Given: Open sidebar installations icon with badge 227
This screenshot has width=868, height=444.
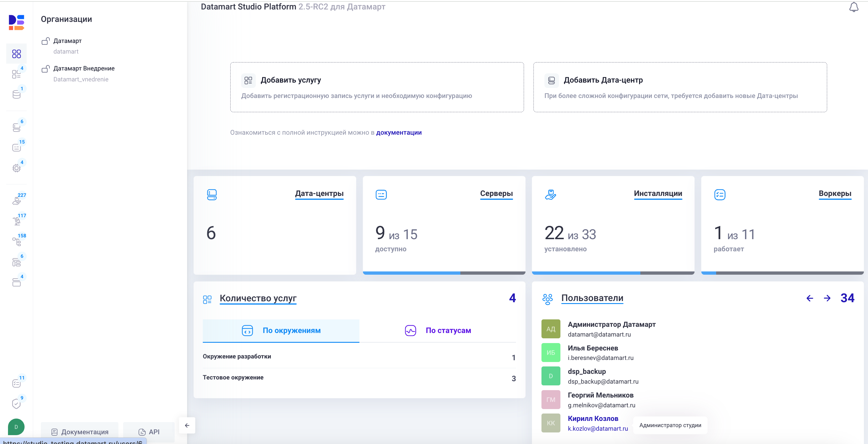Looking at the screenshot, I should (x=16, y=201).
